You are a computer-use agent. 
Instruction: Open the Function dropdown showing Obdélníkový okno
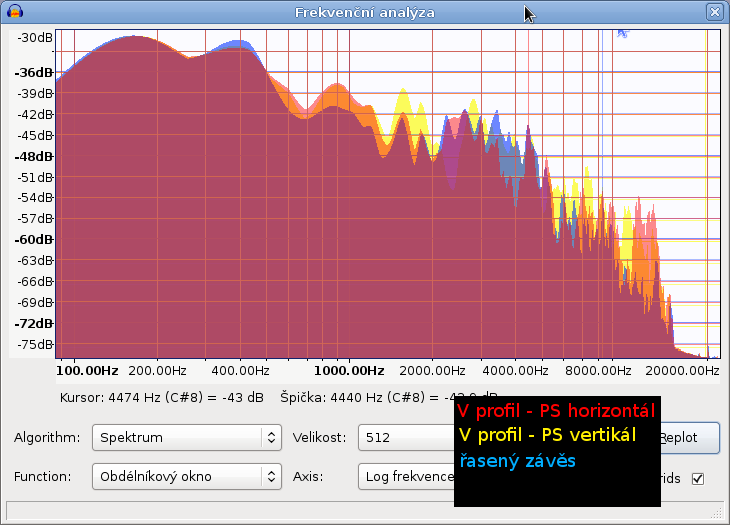[187, 477]
